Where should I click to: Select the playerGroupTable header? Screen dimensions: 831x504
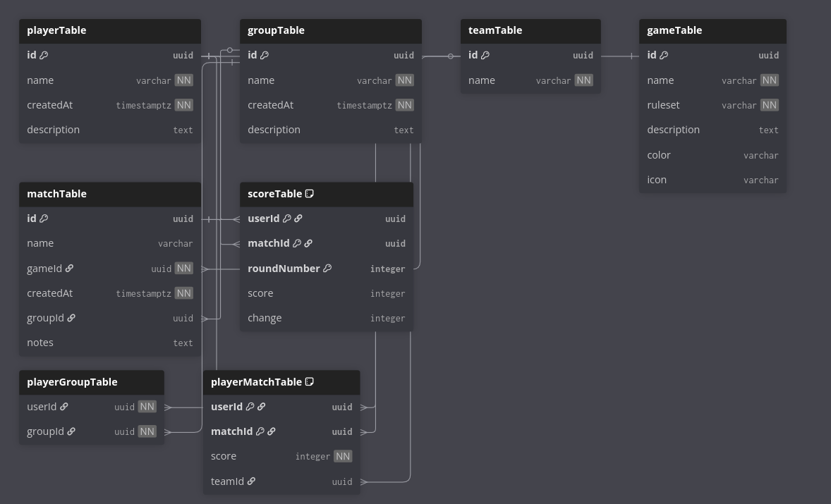click(91, 382)
